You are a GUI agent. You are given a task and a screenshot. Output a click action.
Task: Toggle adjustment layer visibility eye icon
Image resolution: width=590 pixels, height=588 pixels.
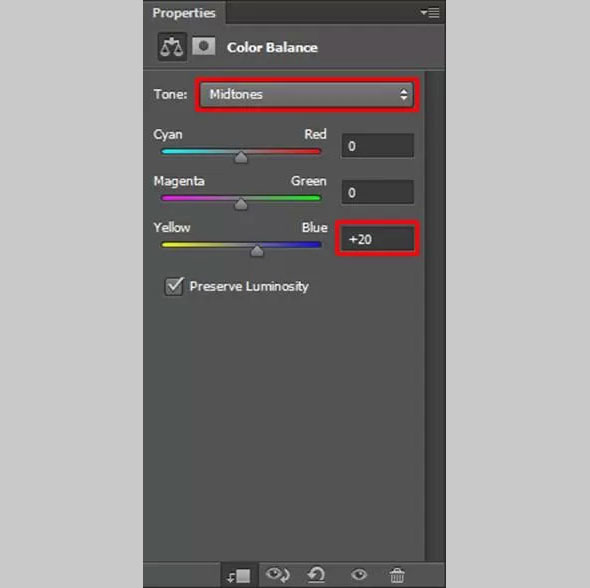click(359, 574)
